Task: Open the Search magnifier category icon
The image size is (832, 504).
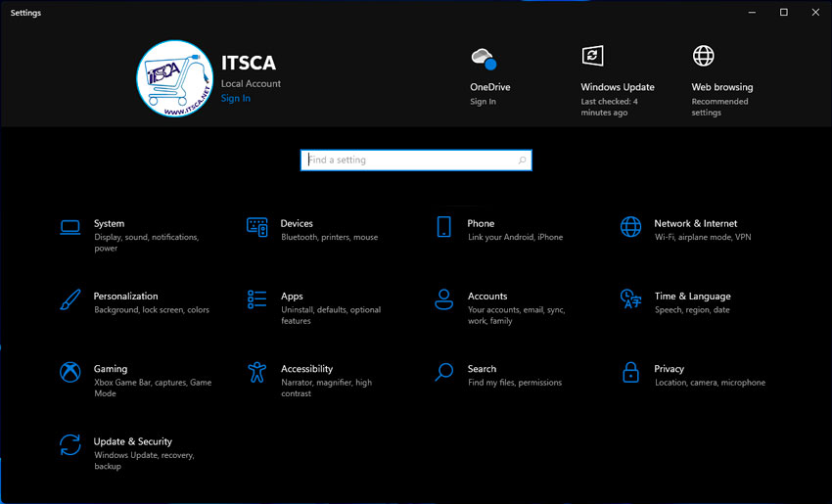Action: click(x=443, y=372)
